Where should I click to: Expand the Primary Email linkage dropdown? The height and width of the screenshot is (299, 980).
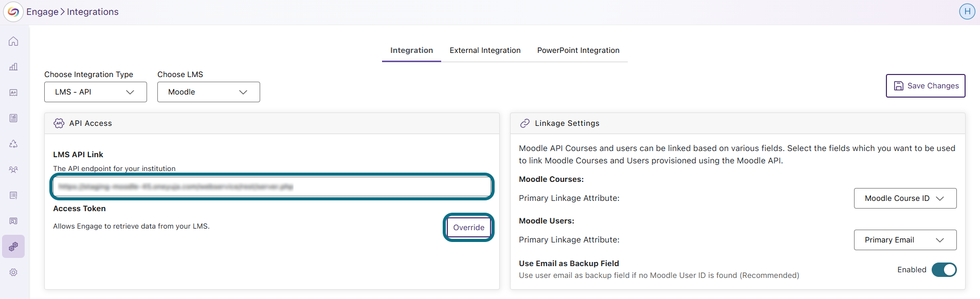point(905,240)
